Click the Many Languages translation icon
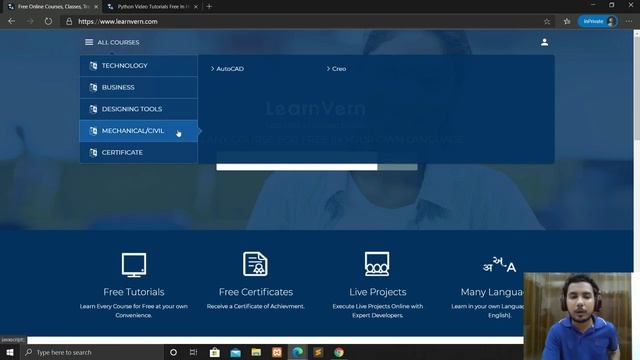Screen dimensions: 640x360 click(499, 265)
